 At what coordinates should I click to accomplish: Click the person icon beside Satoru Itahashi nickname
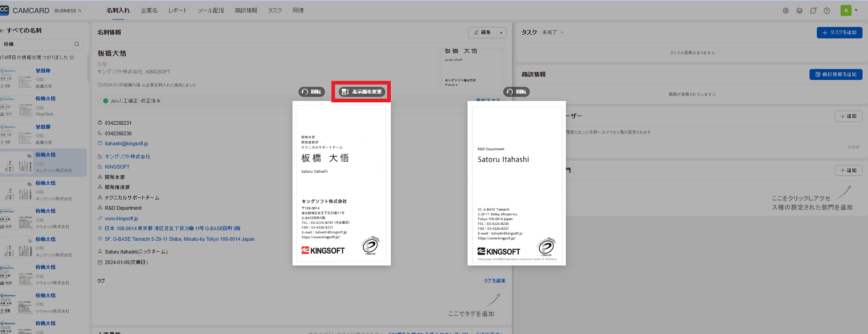click(x=100, y=252)
